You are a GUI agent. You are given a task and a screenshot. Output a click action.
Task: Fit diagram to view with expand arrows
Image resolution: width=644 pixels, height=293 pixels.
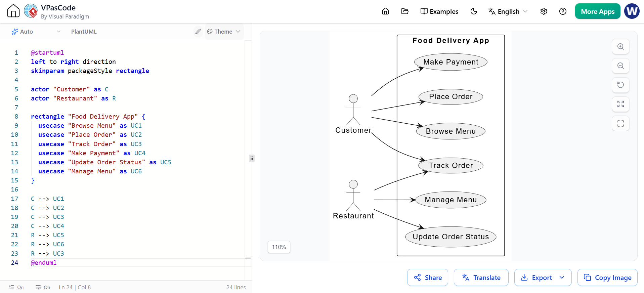[620, 104]
